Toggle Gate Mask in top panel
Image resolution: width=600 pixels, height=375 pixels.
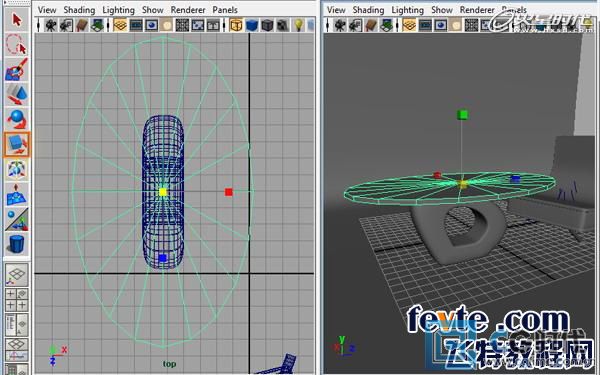click(x=167, y=26)
